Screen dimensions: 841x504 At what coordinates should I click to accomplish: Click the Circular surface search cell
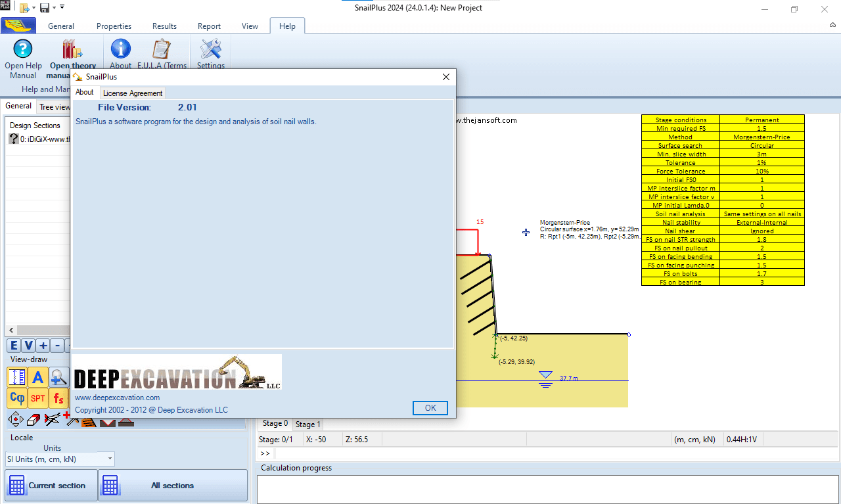[x=762, y=145]
